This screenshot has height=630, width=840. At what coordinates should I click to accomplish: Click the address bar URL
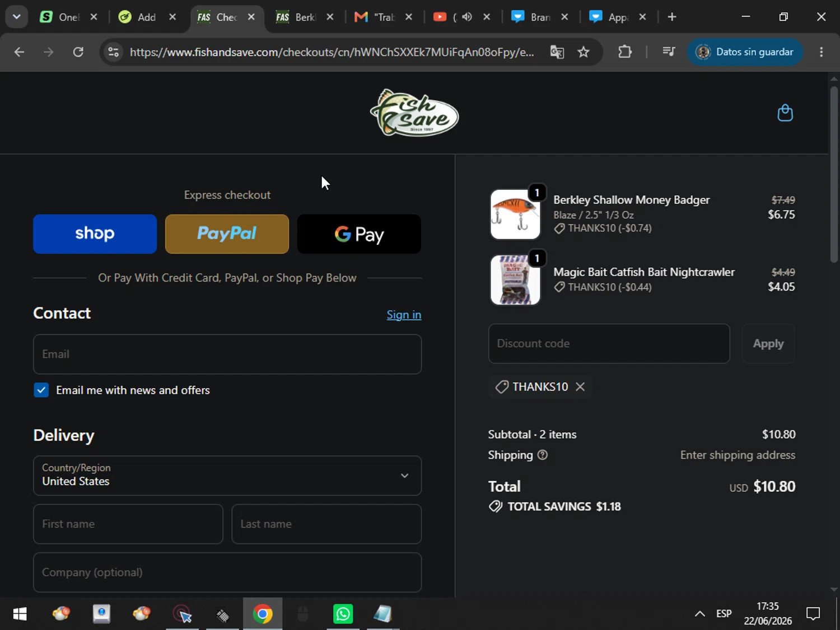click(332, 52)
